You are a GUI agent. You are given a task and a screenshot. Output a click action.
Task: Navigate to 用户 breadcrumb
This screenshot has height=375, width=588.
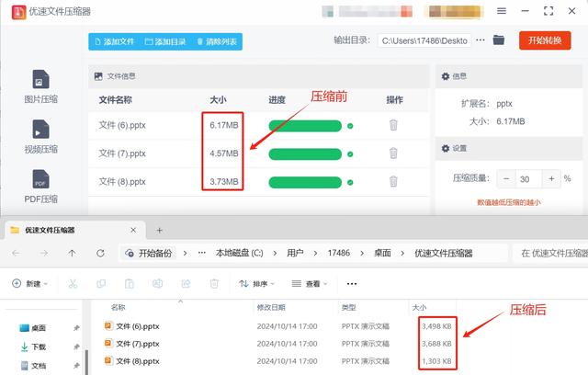coord(295,254)
